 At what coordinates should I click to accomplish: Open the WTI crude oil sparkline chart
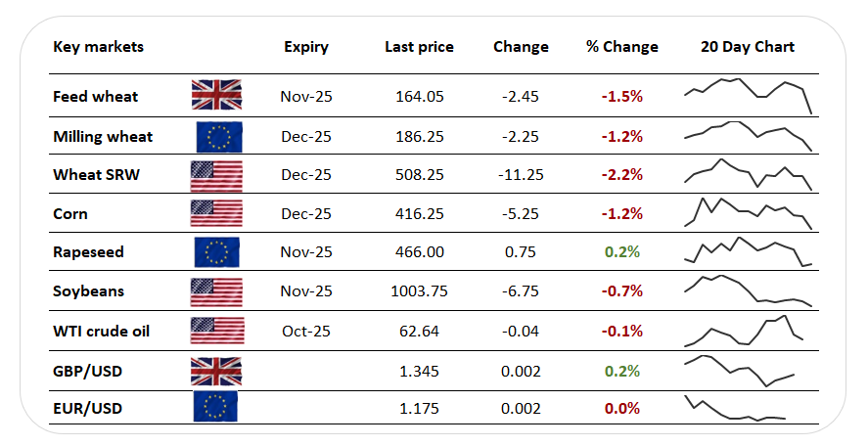(x=744, y=331)
